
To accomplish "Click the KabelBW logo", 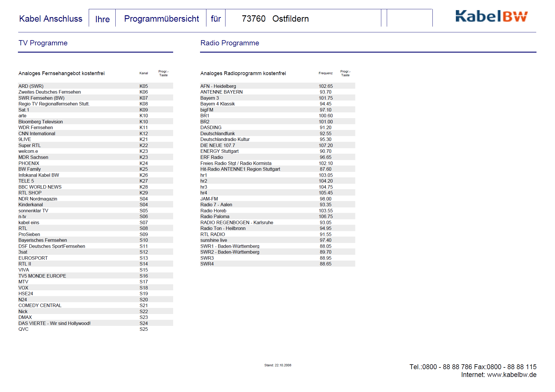I will click(x=491, y=16).
